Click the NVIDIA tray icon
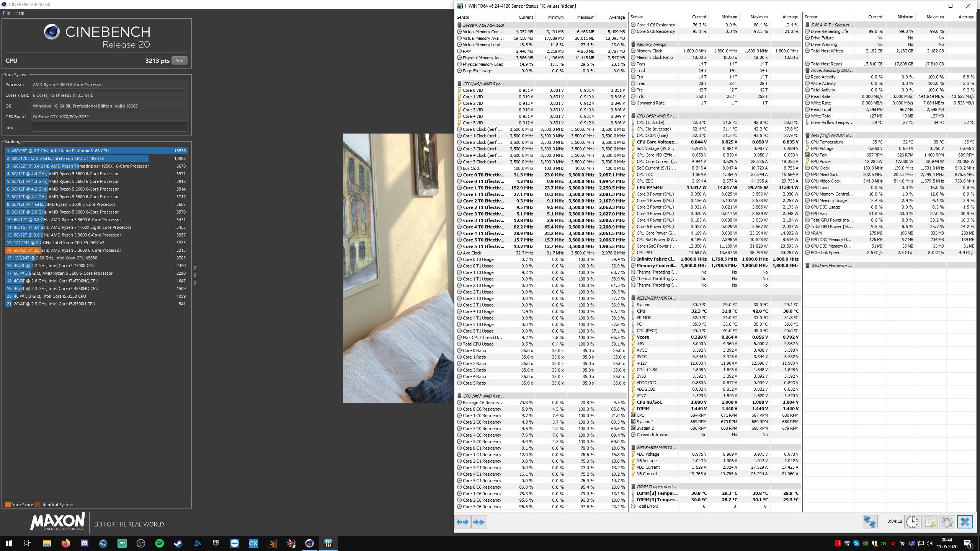The image size is (980, 551). coord(866,543)
